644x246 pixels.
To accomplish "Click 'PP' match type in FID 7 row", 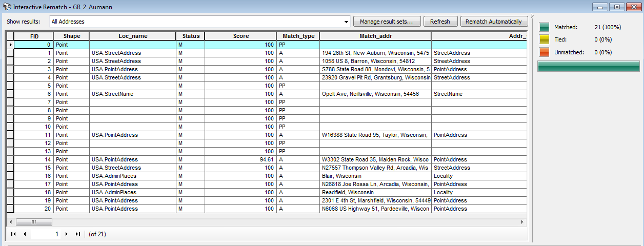I will click(x=298, y=102).
